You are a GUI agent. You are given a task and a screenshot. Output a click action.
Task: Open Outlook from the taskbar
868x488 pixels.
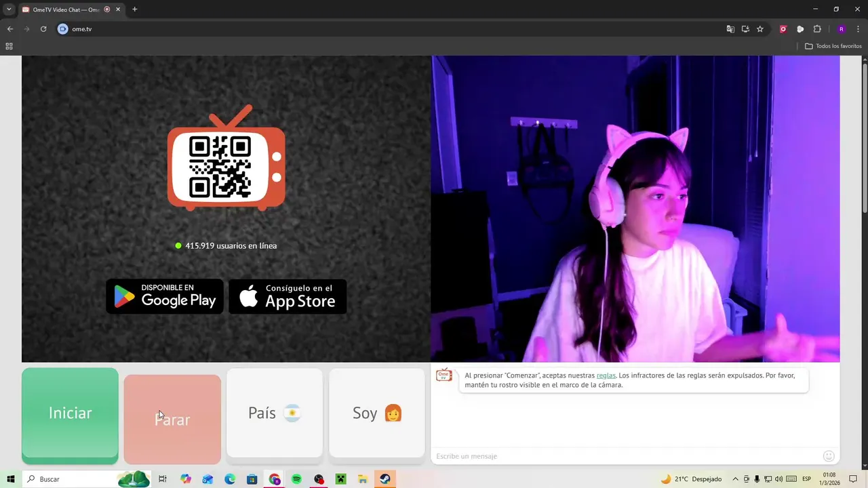pyautogui.click(x=208, y=479)
